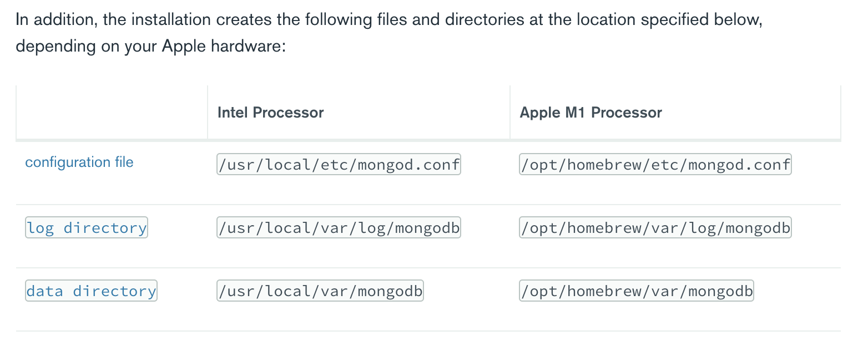Follow the log directory link
This screenshot has height=346, width=868.
click(87, 227)
